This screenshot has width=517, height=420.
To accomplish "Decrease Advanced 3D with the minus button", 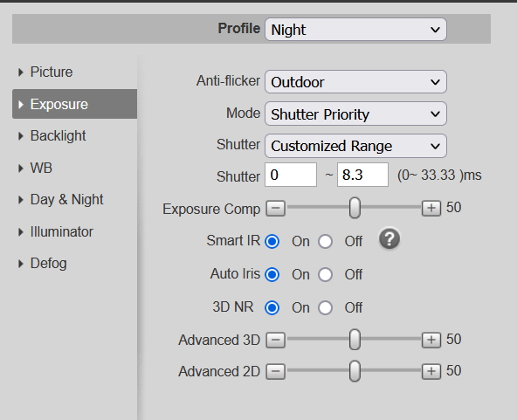I will point(276,340).
